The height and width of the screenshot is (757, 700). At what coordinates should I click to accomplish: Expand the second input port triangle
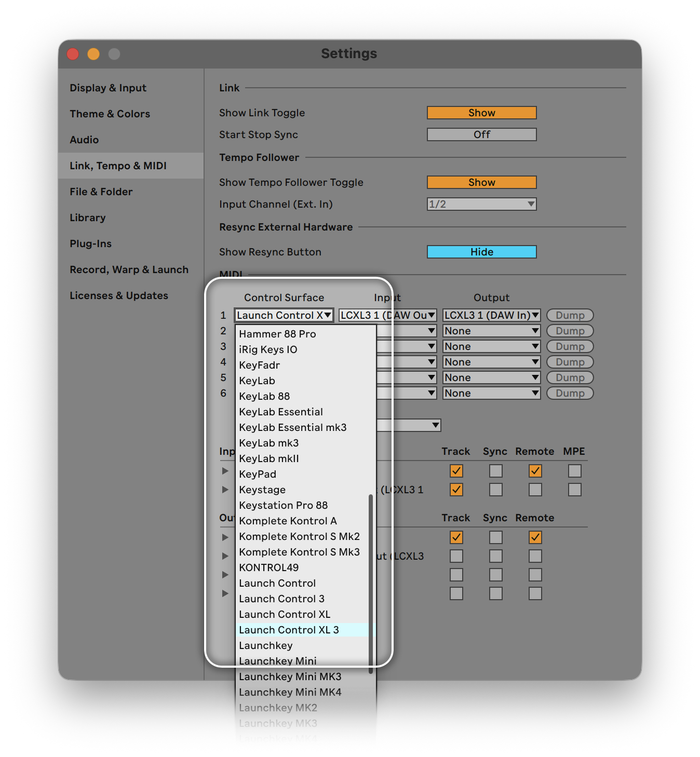tap(225, 490)
